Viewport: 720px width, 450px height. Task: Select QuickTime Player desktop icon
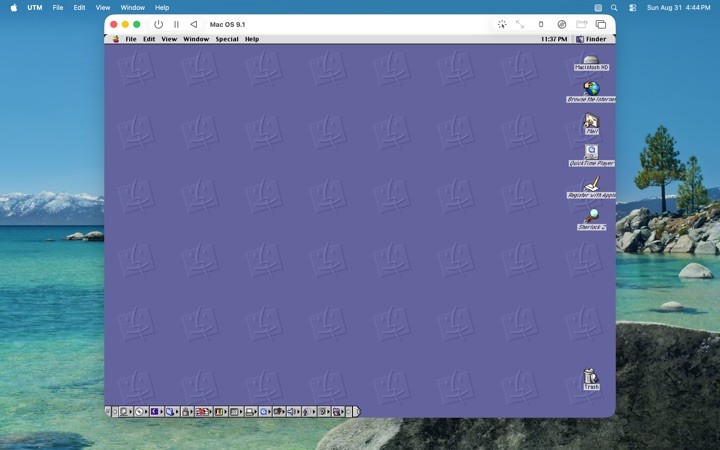pyautogui.click(x=591, y=156)
